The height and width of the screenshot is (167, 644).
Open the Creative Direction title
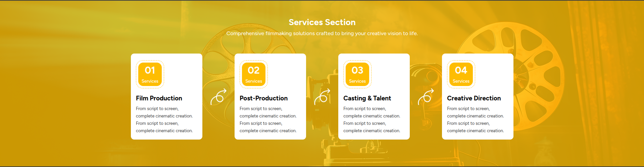474,98
